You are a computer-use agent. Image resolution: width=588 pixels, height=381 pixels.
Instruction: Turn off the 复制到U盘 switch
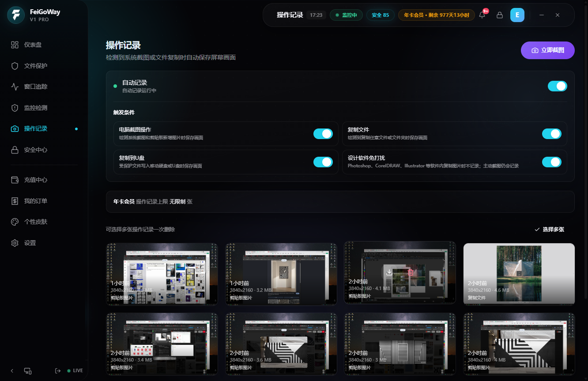pos(323,162)
